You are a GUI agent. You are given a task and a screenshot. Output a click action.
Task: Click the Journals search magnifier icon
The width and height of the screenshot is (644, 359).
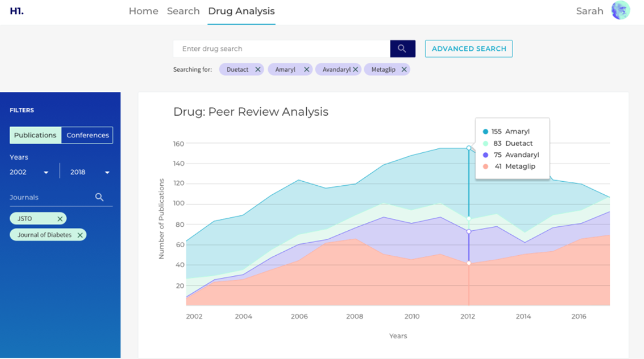click(99, 198)
